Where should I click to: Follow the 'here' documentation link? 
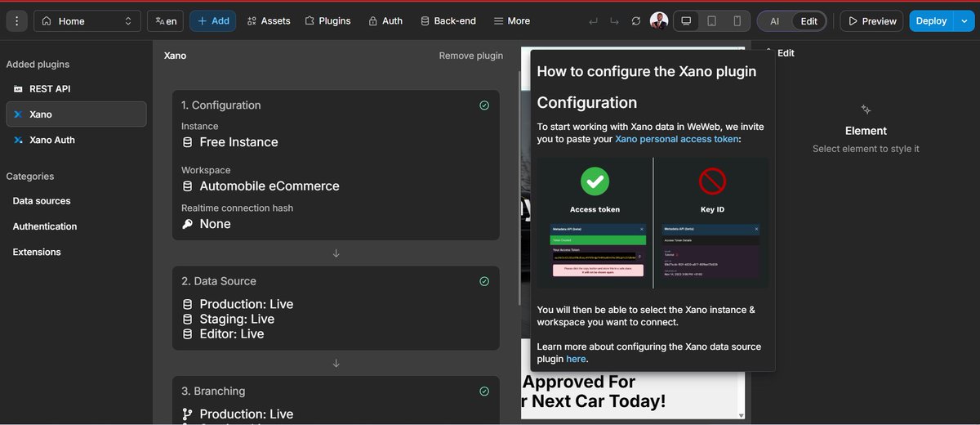tap(576, 359)
